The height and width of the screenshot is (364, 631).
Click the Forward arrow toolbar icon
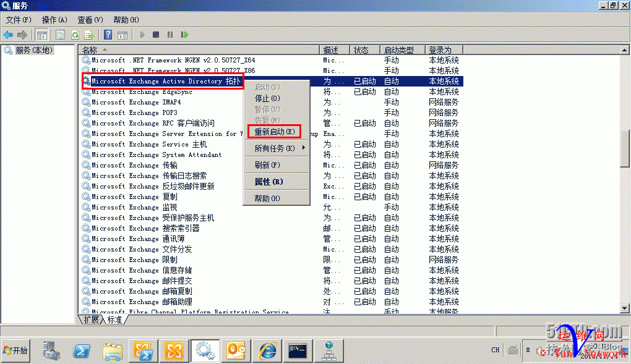pyautogui.click(x=22, y=35)
